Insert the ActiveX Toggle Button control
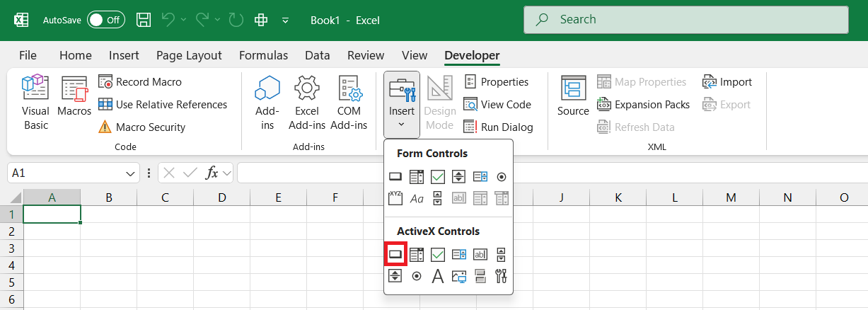868x310 pixels. click(480, 276)
